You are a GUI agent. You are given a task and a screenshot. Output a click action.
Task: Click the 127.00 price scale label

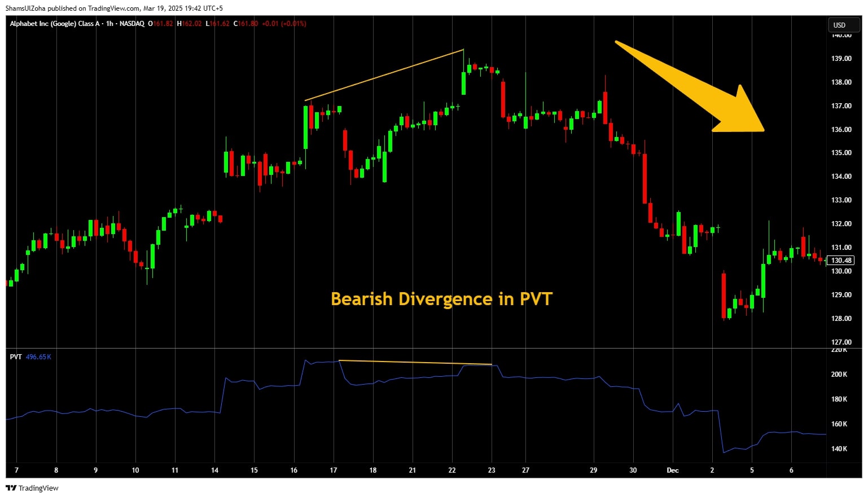pyautogui.click(x=841, y=342)
